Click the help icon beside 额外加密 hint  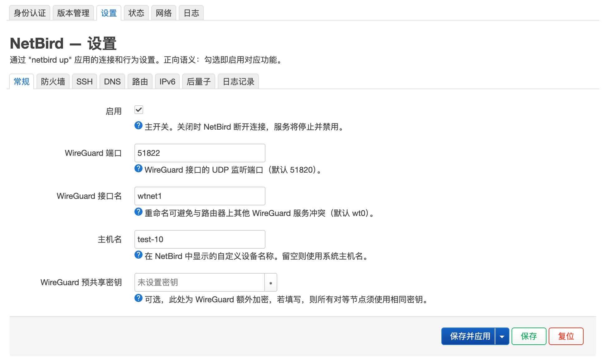[x=138, y=298]
